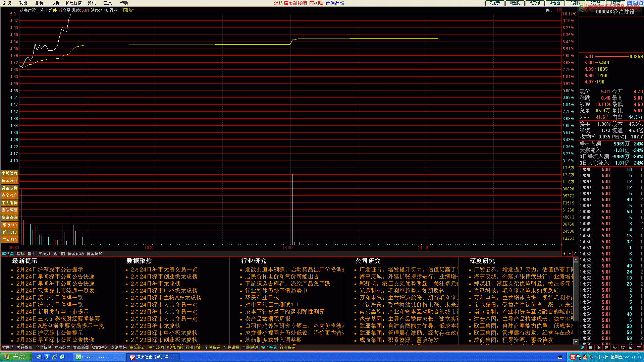Image resolution: width=644 pixels, height=362 pixels.
Task: Click Windows 开始 start button
Action: click(16, 357)
